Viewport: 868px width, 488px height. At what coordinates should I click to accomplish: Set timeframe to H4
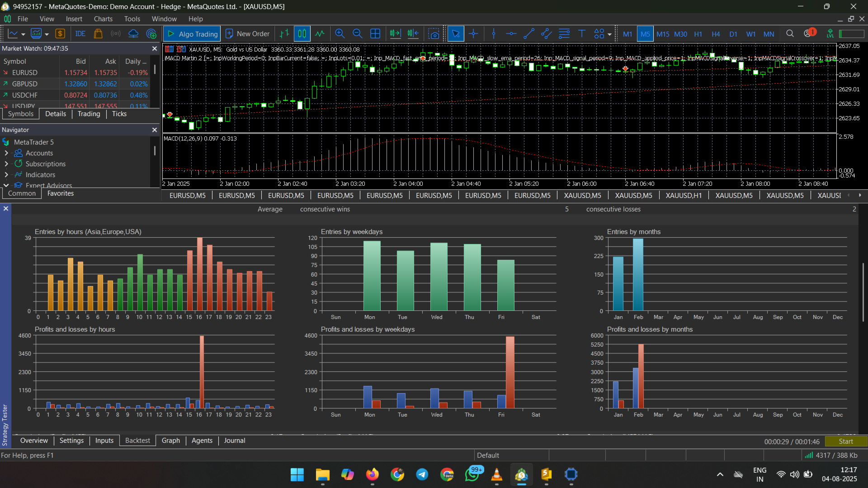tap(716, 34)
